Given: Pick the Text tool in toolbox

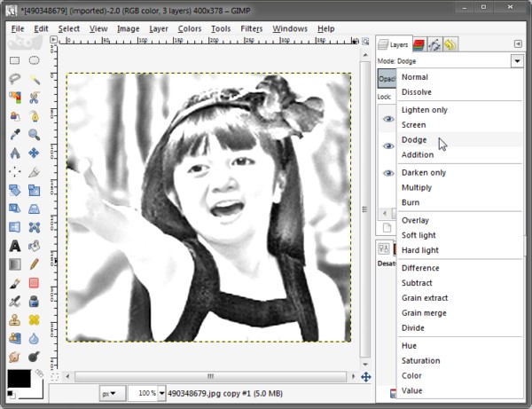Looking at the screenshot, I should tap(15, 246).
